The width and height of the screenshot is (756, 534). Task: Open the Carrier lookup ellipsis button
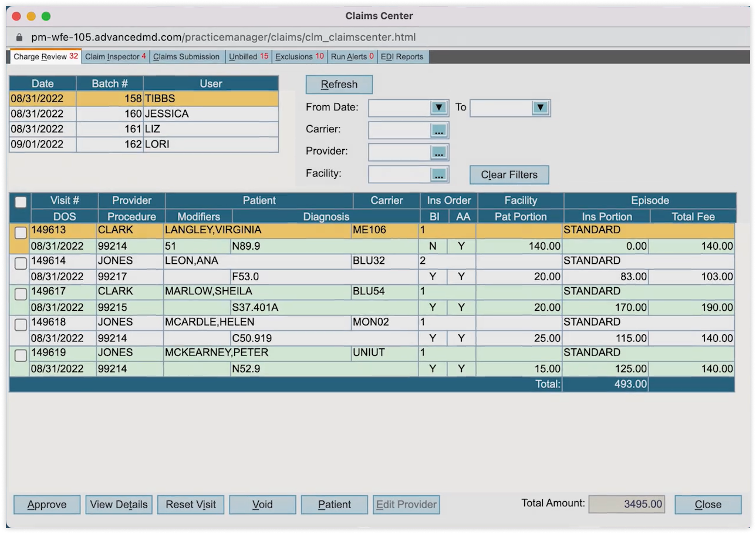click(439, 130)
